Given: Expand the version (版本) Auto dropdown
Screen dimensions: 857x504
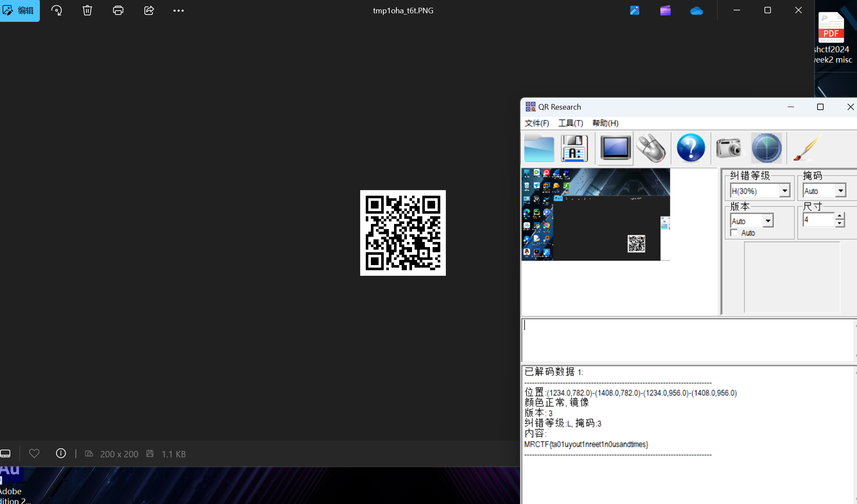Looking at the screenshot, I should click(x=768, y=221).
